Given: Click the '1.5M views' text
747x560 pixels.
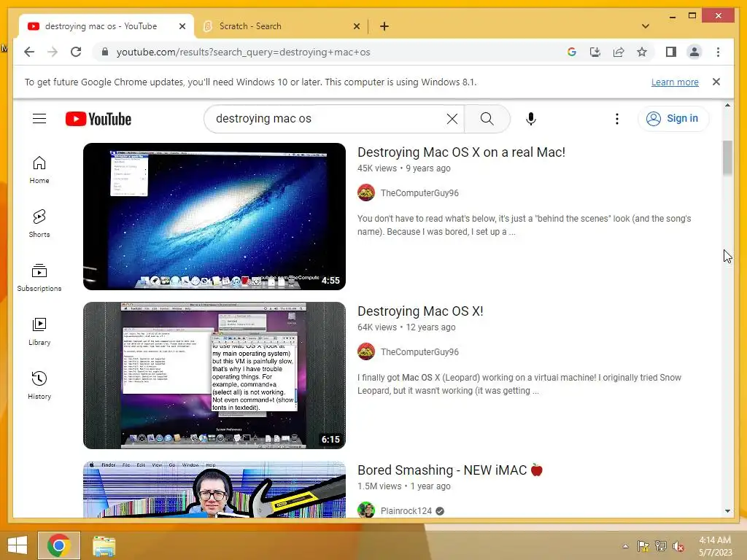Looking at the screenshot, I should 379,486.
